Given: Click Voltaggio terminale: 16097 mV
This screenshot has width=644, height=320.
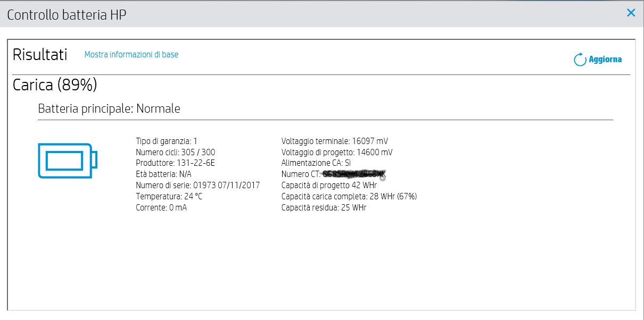Looking at the screenshot, I should tap(335, 141).
